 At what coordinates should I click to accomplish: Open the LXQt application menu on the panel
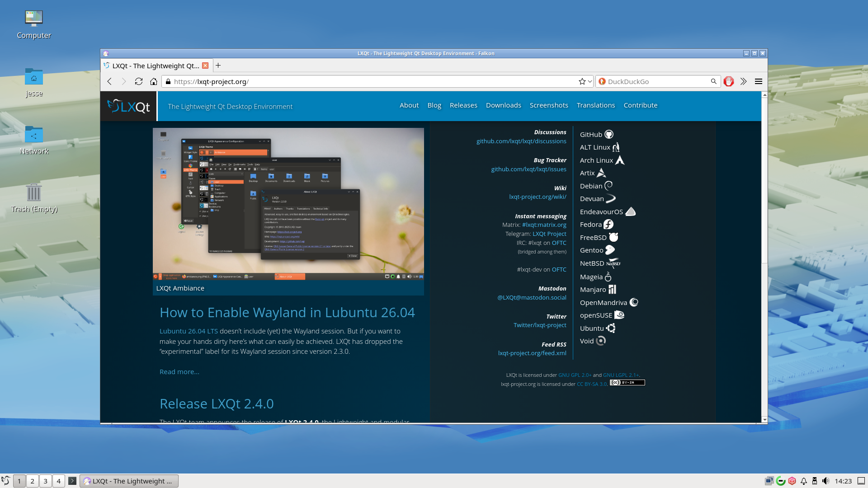6,481
